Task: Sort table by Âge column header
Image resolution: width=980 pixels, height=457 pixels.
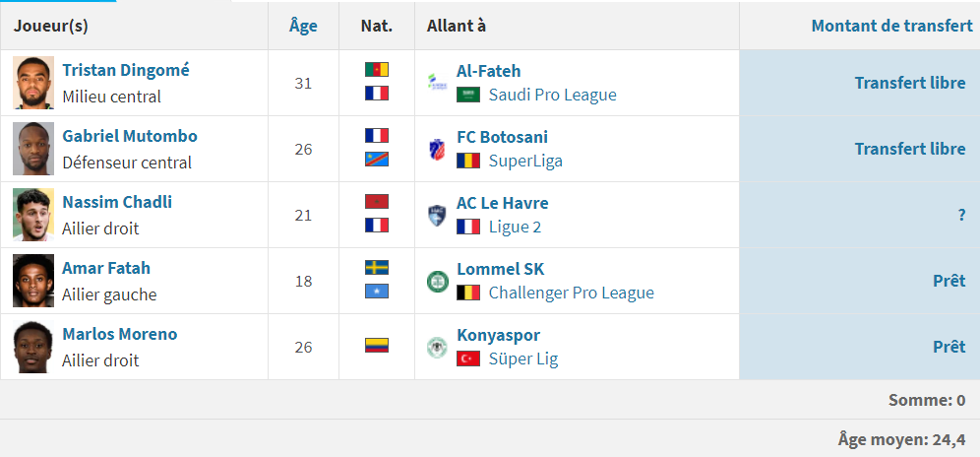Action: click(303, 26)
